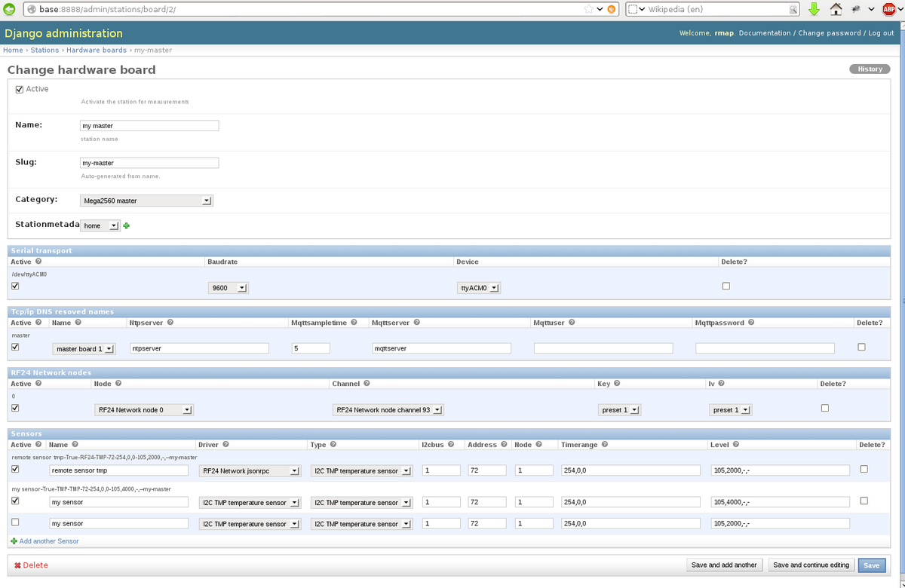This screenshot has height=588, width=905.
Task: Click the browser back arrow button
Action: coord(9,9)
